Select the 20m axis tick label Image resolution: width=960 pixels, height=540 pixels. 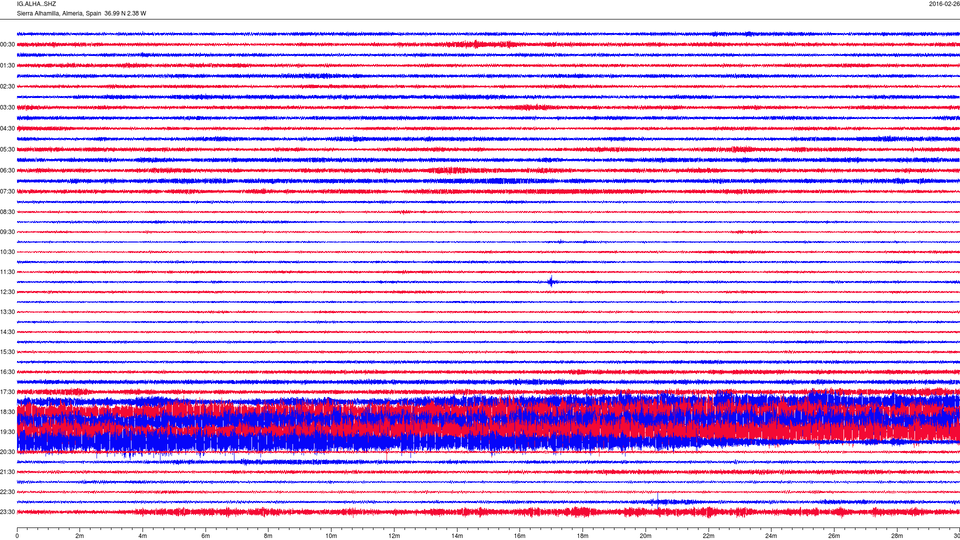pos(645,536)
